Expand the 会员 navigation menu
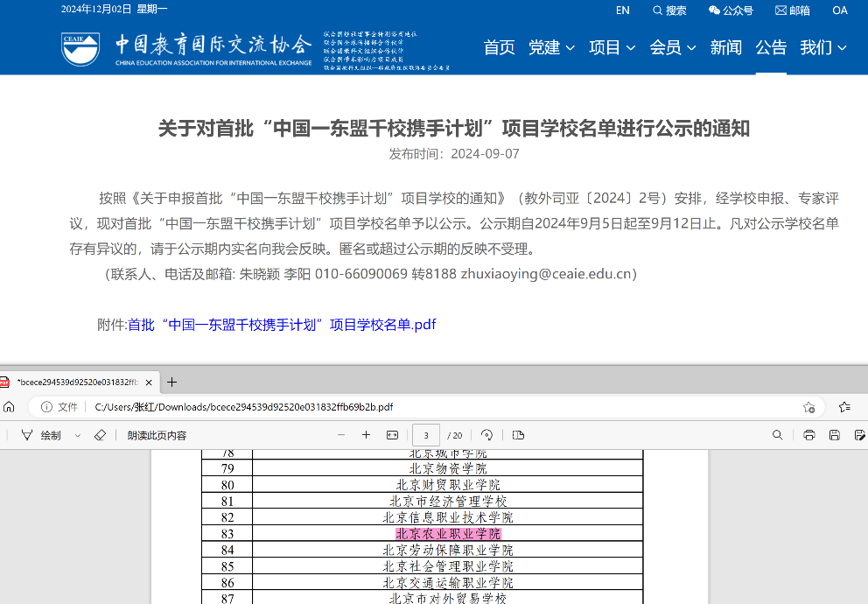The image size is (868, 604). click(672, 47)
